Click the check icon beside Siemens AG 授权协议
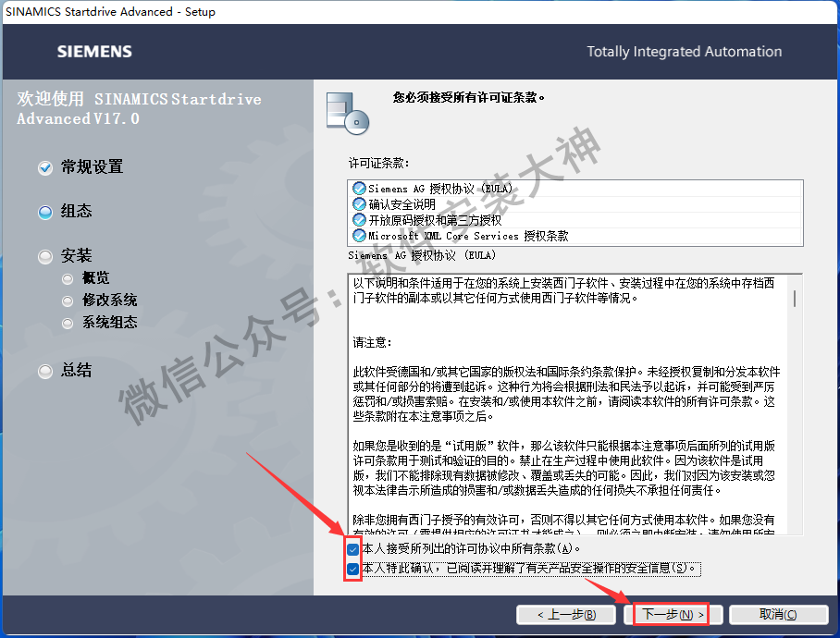 click(x=359, y=189)
